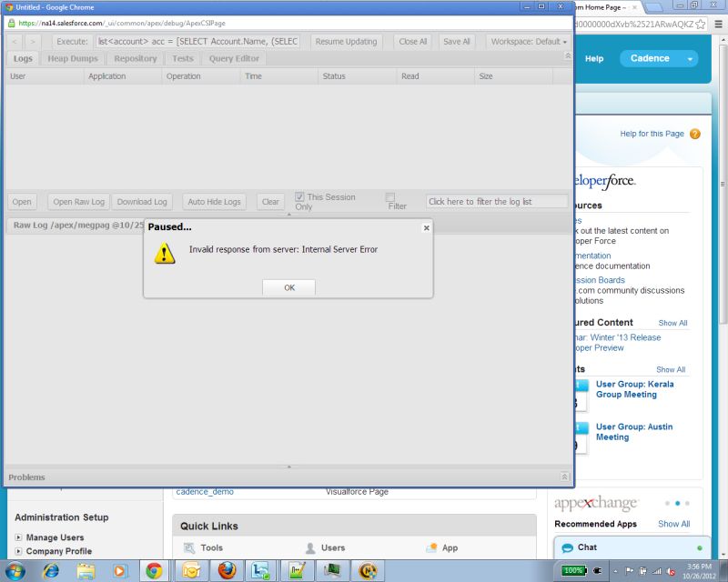
Task: Launch Firefox from the taskbar
Action: 226,571
